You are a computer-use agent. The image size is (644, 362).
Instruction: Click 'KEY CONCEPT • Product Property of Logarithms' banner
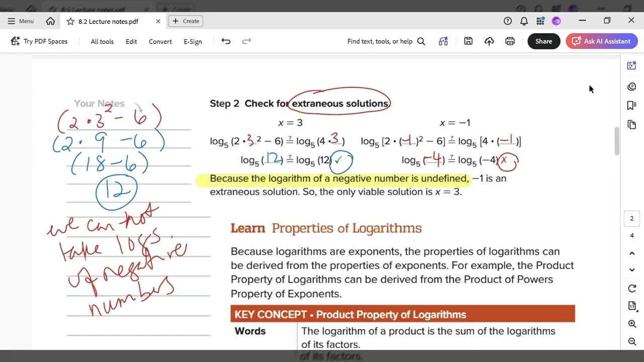(403, 314)
